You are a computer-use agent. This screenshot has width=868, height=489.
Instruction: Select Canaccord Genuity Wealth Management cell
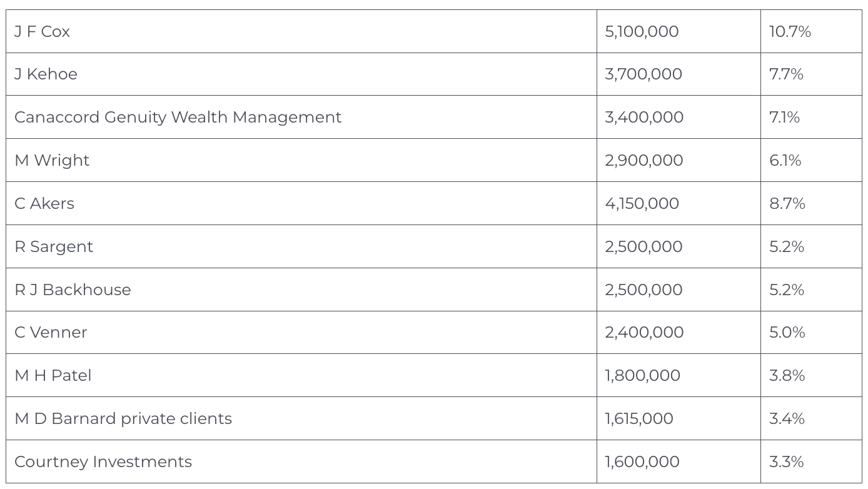click(x=178, y=117)
